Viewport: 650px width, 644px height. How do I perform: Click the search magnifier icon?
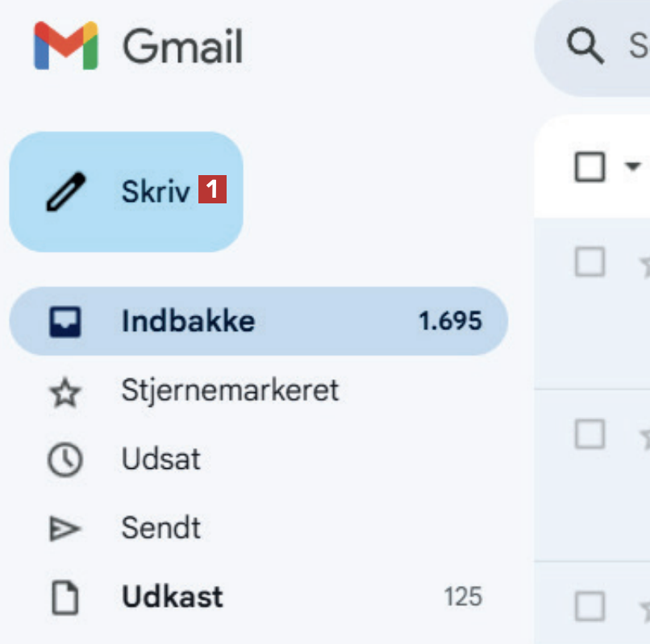point(585,47)
